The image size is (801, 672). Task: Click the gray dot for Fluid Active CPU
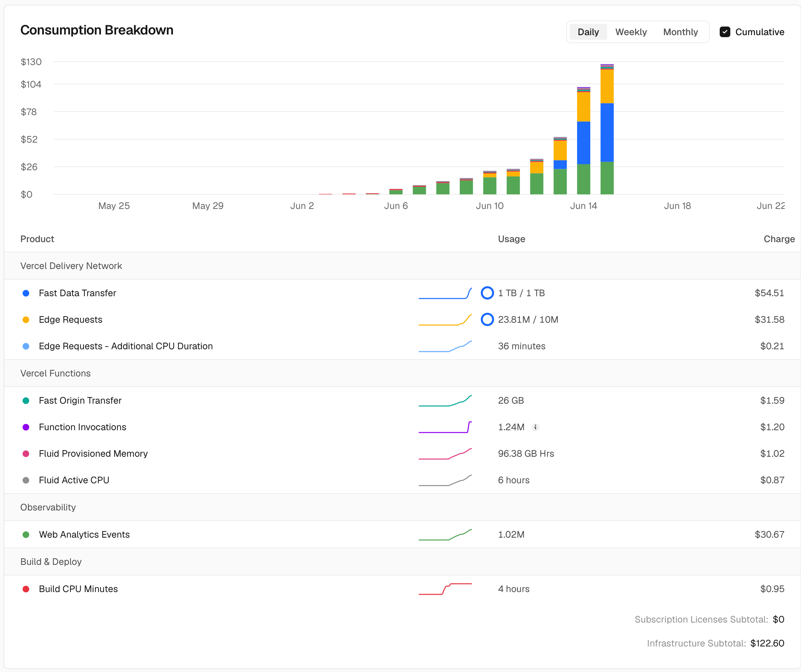coord(26,480)
